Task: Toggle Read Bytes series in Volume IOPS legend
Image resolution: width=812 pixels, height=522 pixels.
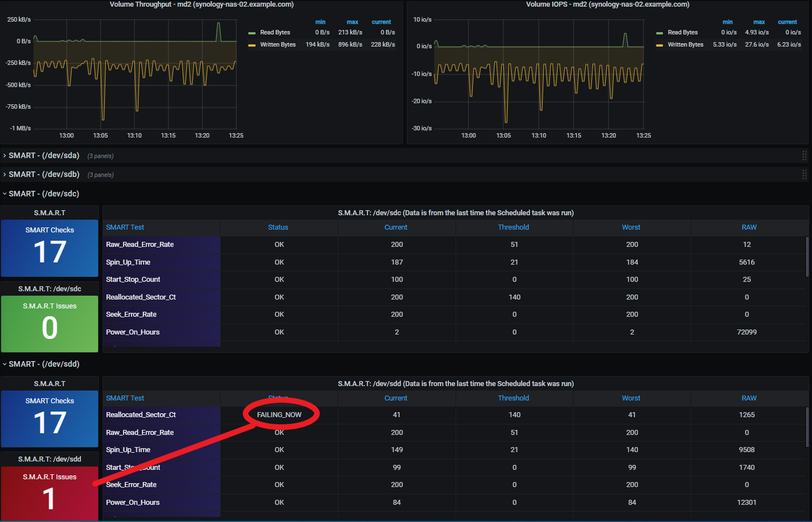Action: coord(683,32)
